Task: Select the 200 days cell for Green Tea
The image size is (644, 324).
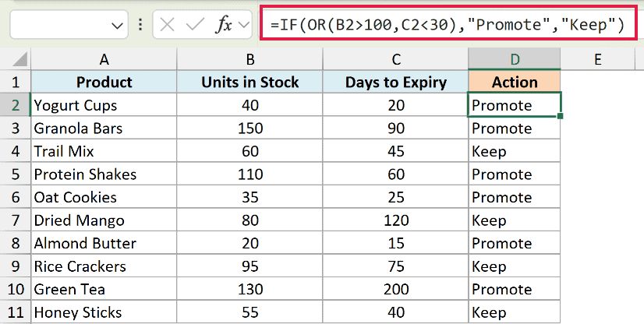Action: pyautogui.click(x=396, y=289)
